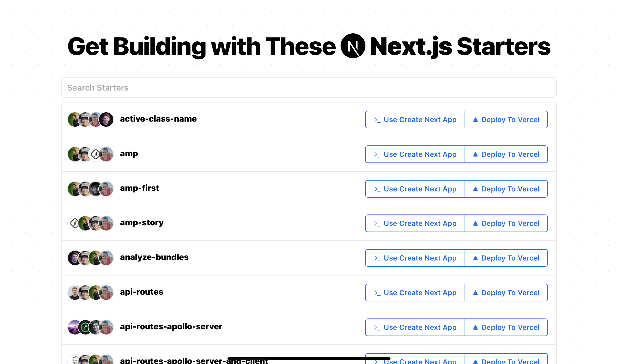The width and height of the screenshot is (618, 364).
Task: Open the analyze-bundles starter title
Action: tap(154, 257)
